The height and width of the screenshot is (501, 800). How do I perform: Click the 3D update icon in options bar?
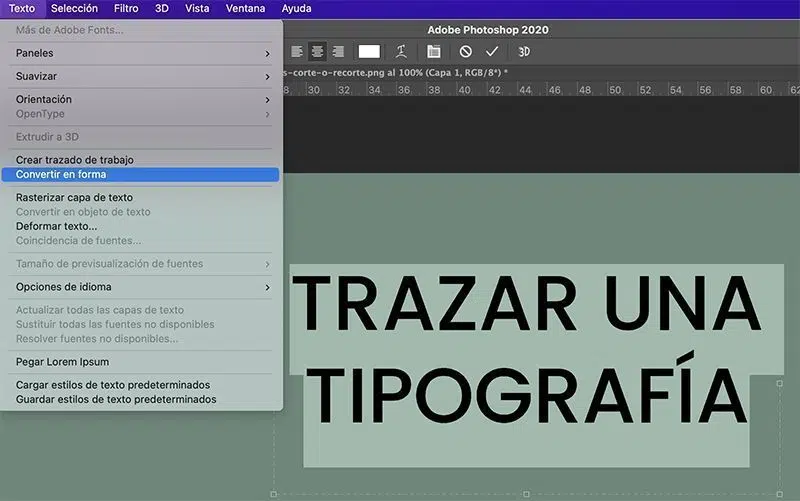click(524, 52)
